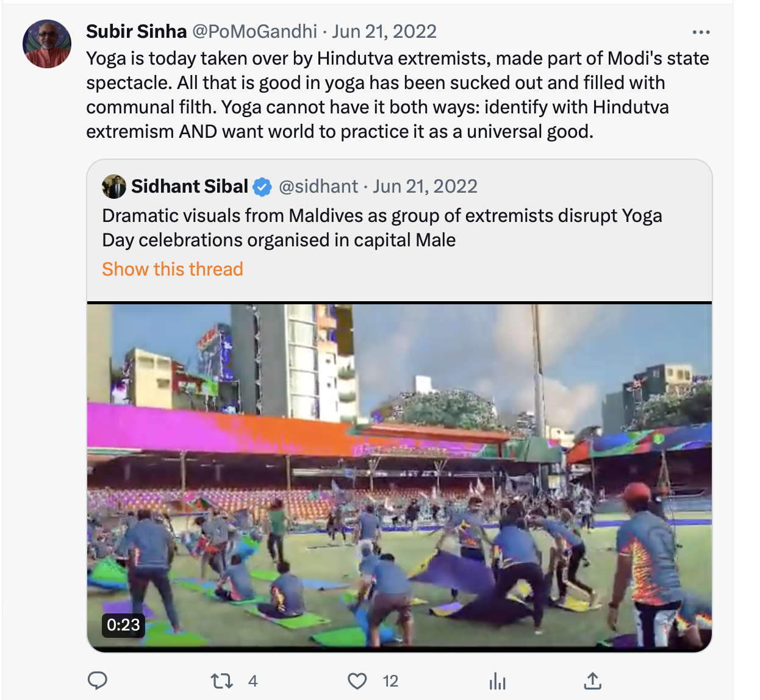
Task: Click the retweet arrows icon
Action: click(x=221, y=680)
